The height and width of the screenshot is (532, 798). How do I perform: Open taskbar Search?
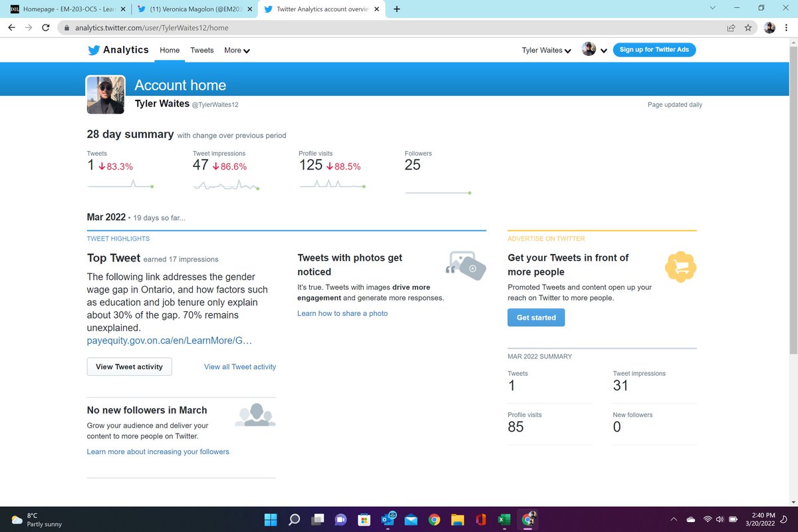tap(294, 519)
